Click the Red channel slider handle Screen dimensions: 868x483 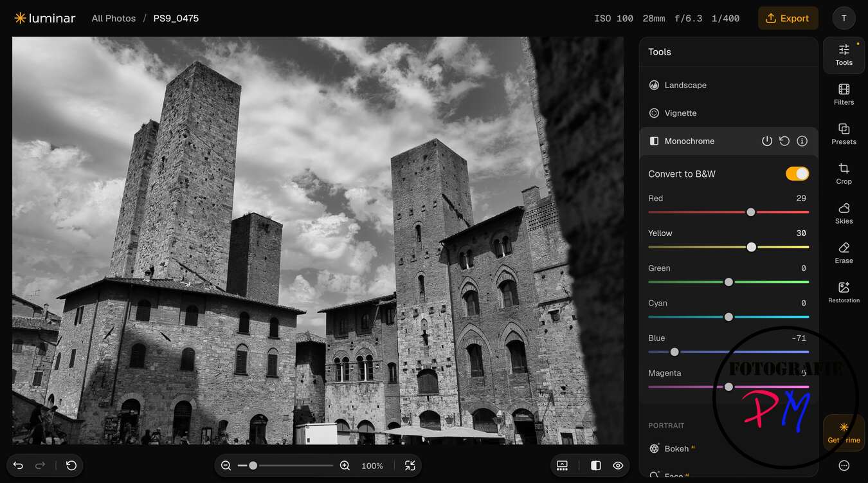click(x=750, y=212)
